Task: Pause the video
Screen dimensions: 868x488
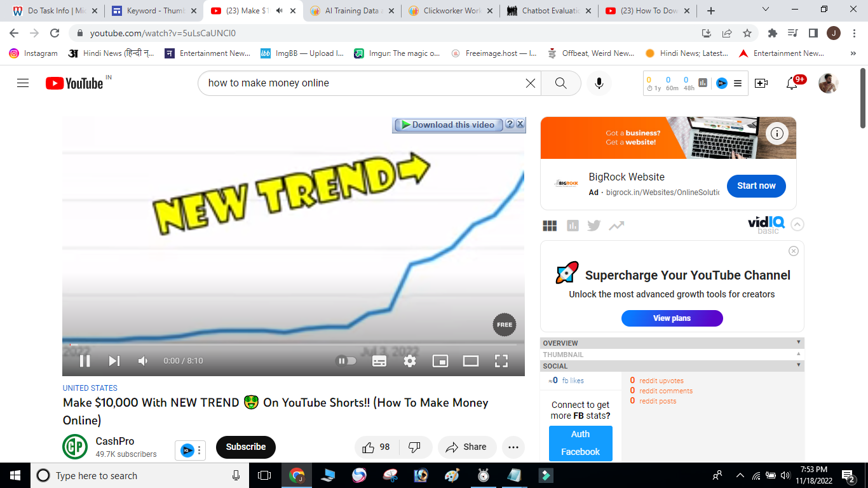Action: click(85, 361)
